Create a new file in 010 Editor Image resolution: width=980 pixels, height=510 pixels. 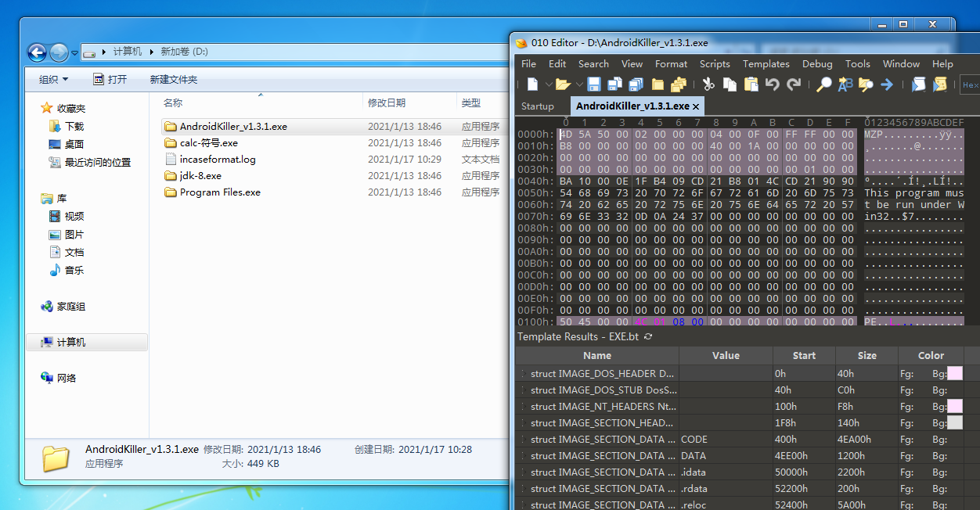pos(532,84)
